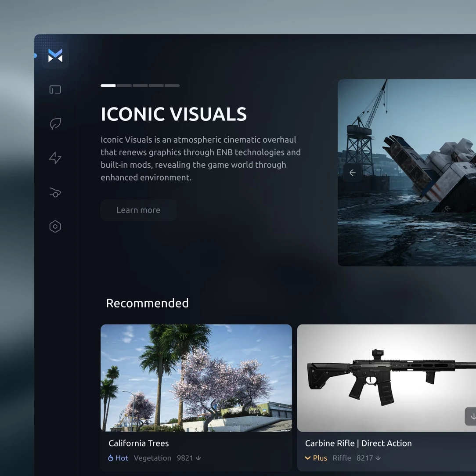Click download arrow next to 9821

point(198,458)
